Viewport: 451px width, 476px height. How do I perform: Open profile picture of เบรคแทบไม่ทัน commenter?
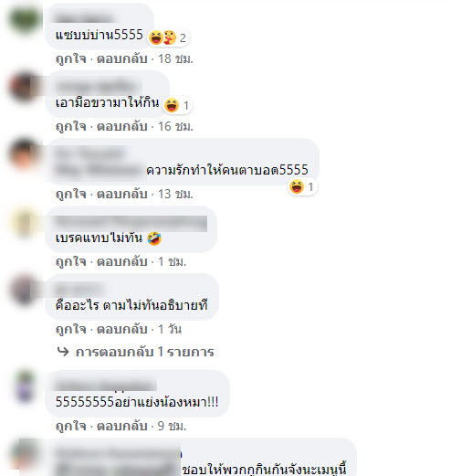[25, 222]
